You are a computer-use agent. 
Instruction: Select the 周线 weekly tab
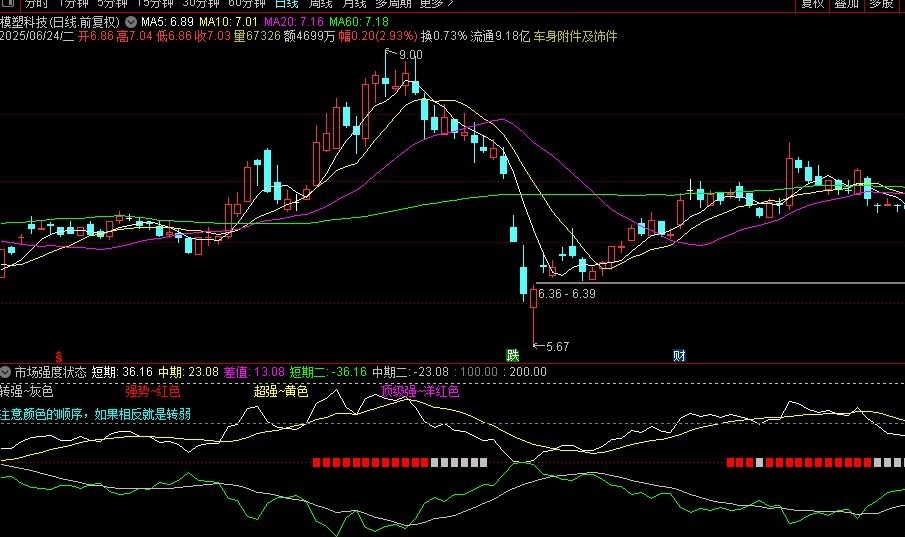coord(320,3)
